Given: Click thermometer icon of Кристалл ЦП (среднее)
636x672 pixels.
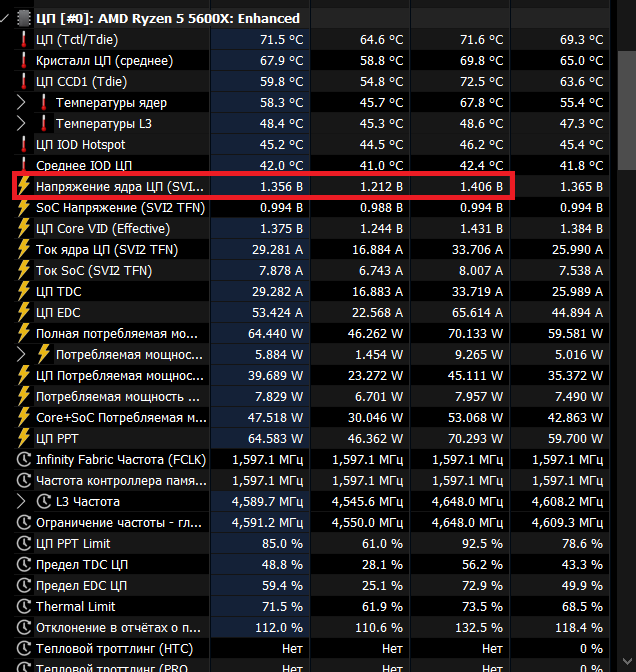Looking at the screenshot, I should point(24,60).
